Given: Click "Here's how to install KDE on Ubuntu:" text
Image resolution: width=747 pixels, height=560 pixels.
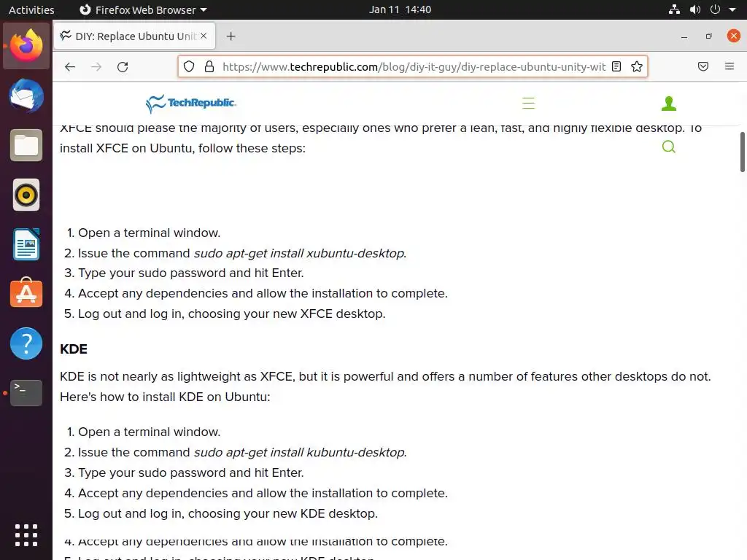Looking at the screenshot, I should point(165,397).
